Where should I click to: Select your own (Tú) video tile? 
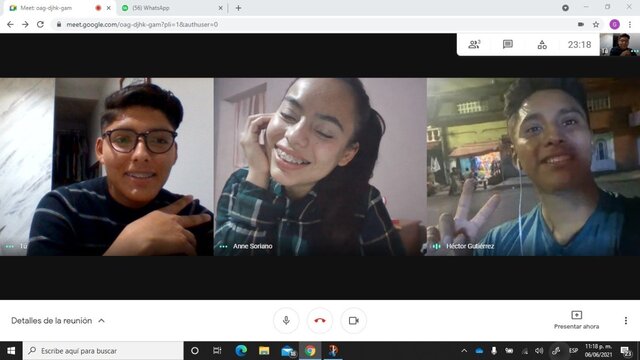pyautogui.click(x=107, y=167)
